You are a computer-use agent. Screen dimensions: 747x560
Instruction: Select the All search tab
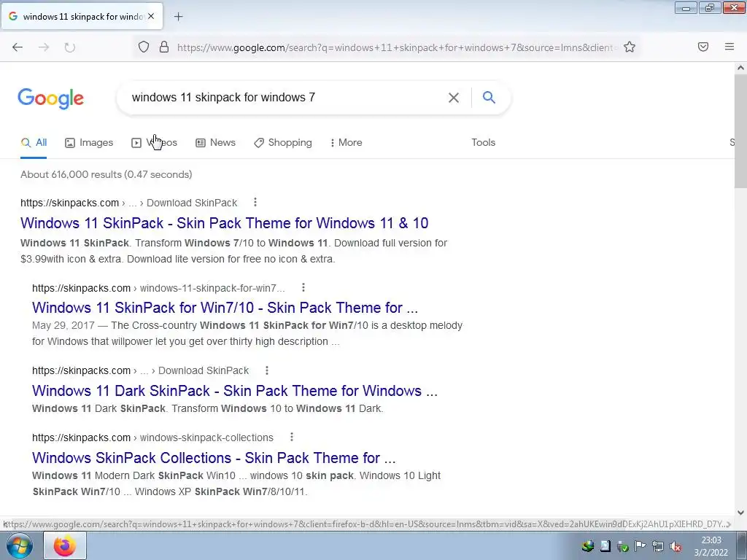[34, 143]
